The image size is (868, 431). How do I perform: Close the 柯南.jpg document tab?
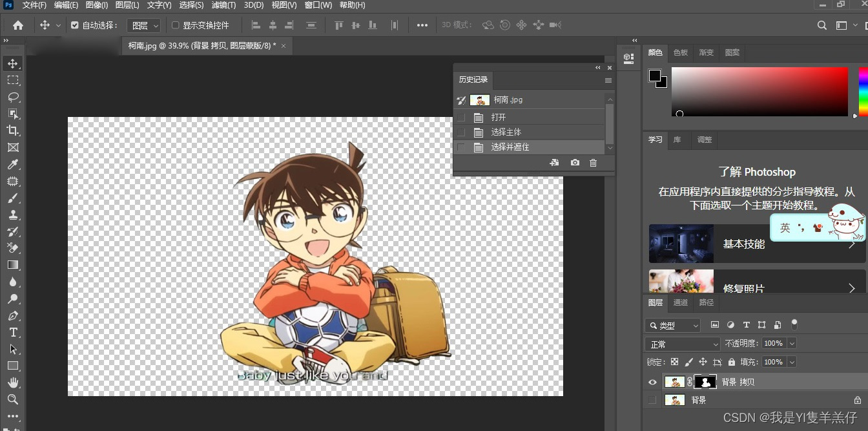coord(284,46)
